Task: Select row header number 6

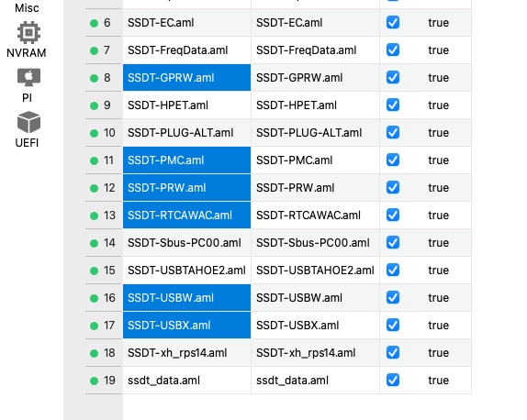Action: pos(104,23)
